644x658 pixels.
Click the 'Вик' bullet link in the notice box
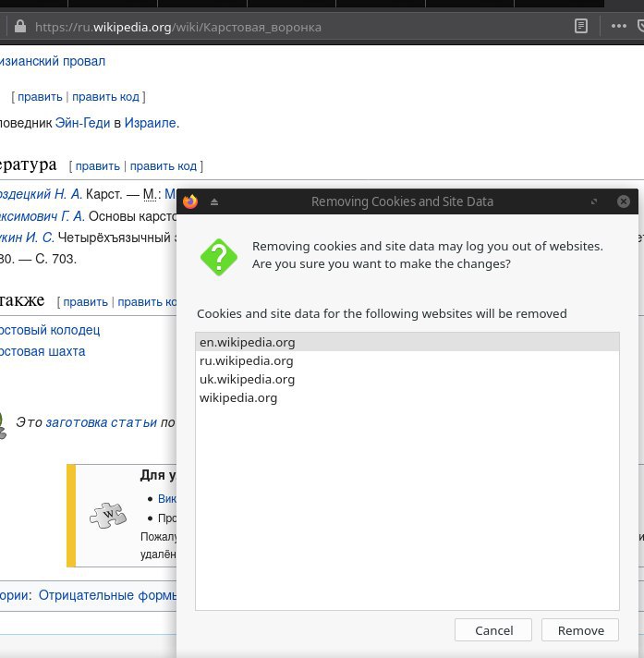(167, 498)
